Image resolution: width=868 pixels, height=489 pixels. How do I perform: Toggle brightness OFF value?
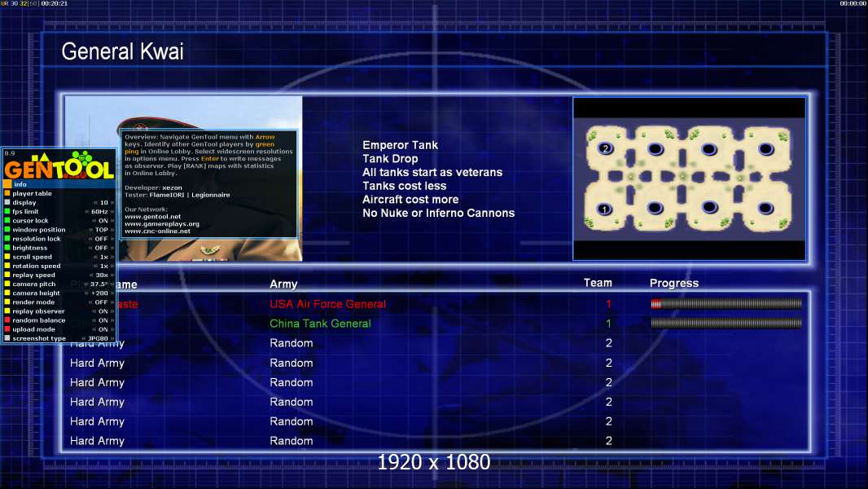(101, 248)
